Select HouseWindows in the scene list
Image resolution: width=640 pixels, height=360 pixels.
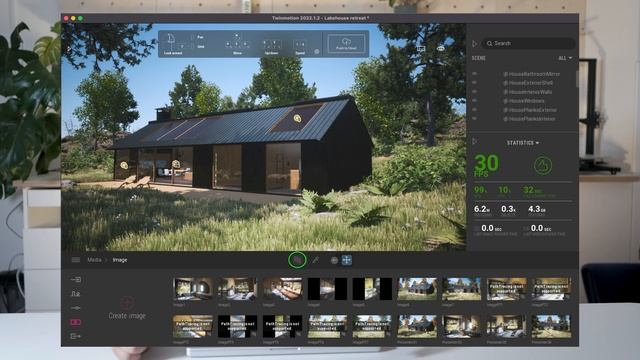click(x=524, y=101)
